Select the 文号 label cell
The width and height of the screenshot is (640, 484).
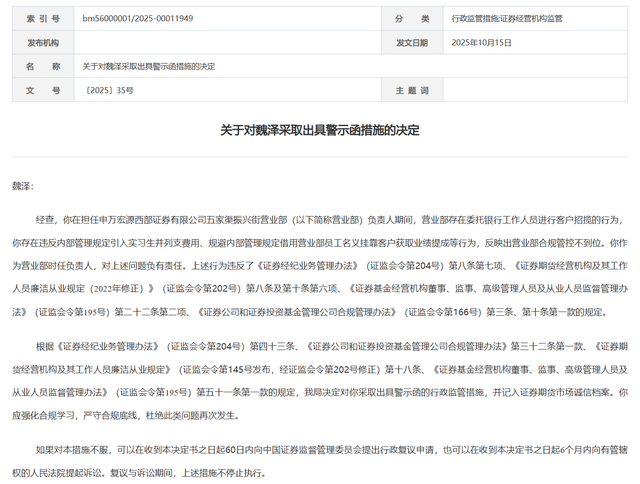coord(43,90)
